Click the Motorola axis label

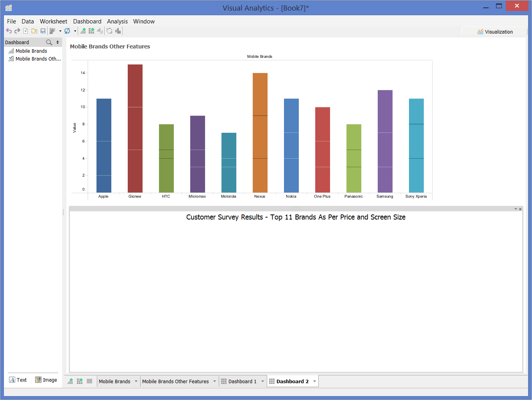click(229, 196)
